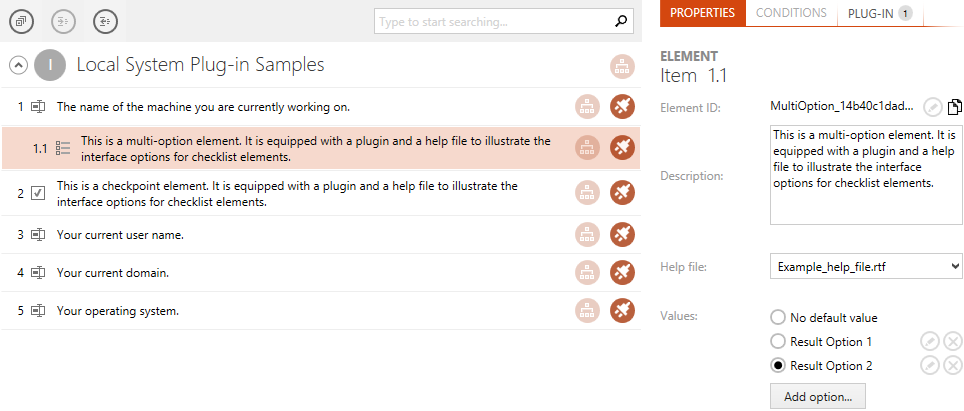This screenshot has height=411, width=964.
Task: Open the Plug-in tab
Action: (x=880, y=13)
